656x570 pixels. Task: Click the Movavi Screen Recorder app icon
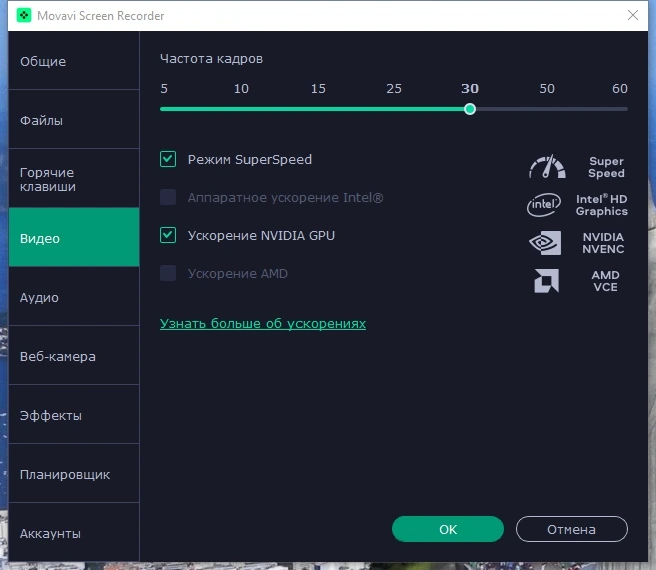point(24,15)
